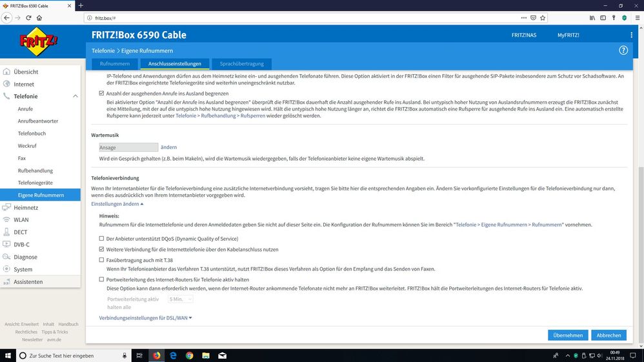Expand 'Verbindungseinstellungen für DSL/WAN'

(145, 317)
